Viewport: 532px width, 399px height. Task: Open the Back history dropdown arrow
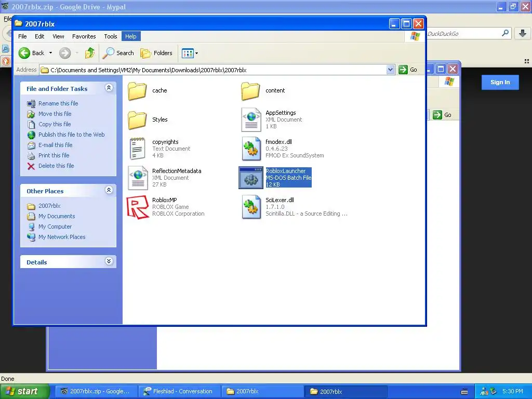click(x=50, y=53)
